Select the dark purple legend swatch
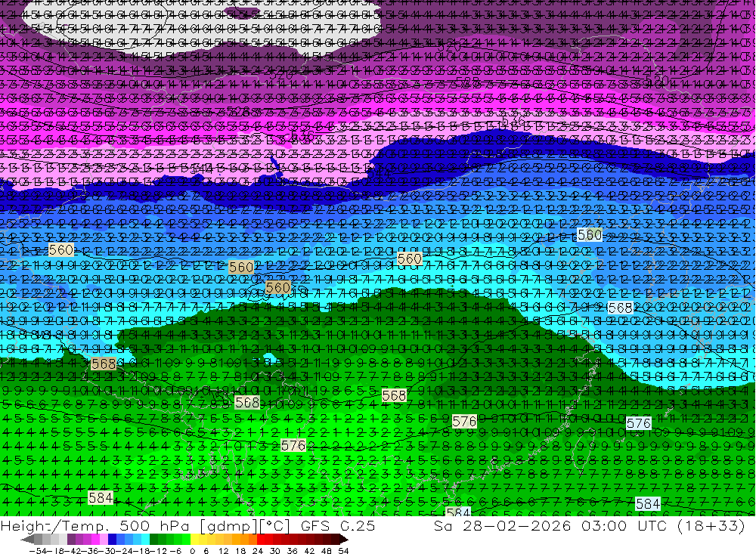 [71, 539]
